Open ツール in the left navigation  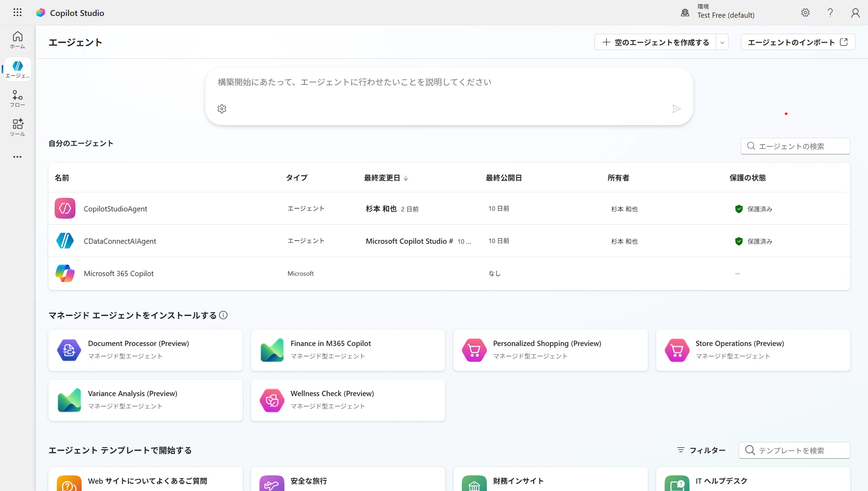pyautogui.click(x=17, y=128)
